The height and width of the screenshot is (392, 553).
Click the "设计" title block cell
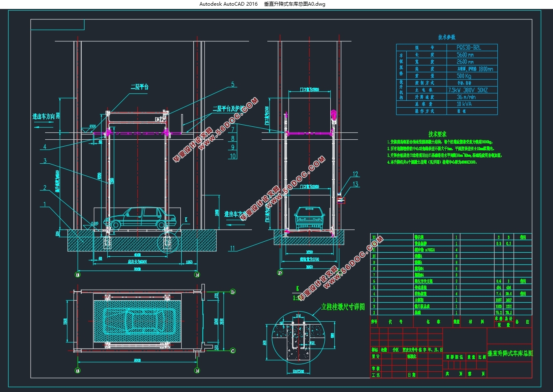[x=375, y=356]
